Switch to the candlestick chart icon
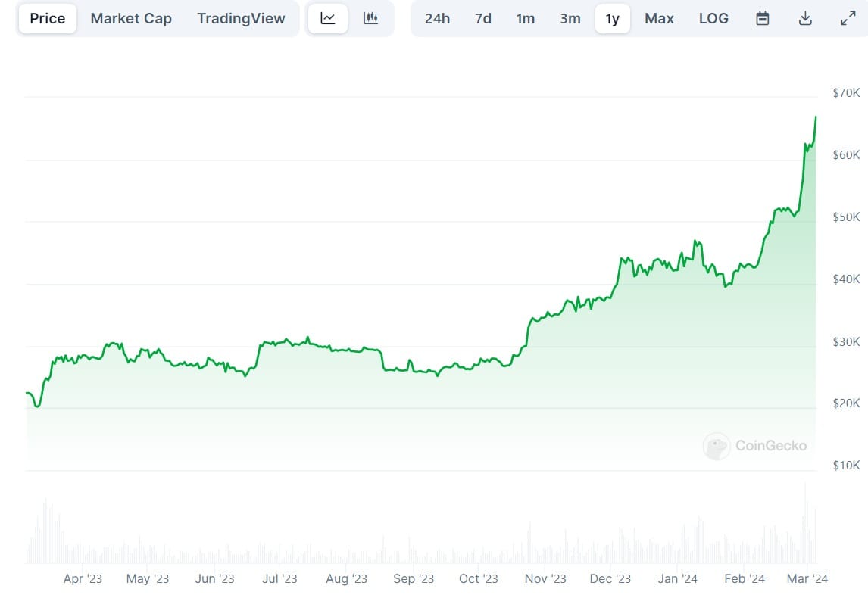 (370, 17)
